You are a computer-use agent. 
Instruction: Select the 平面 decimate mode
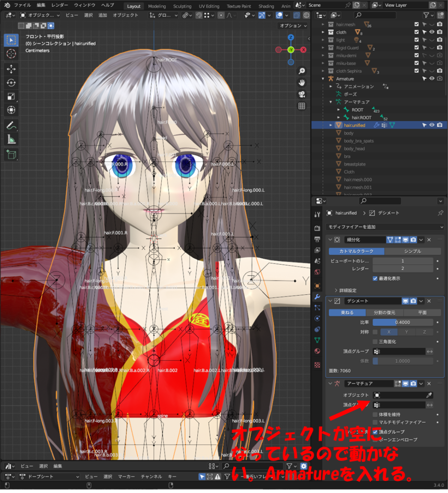click(x=422, y=312)
